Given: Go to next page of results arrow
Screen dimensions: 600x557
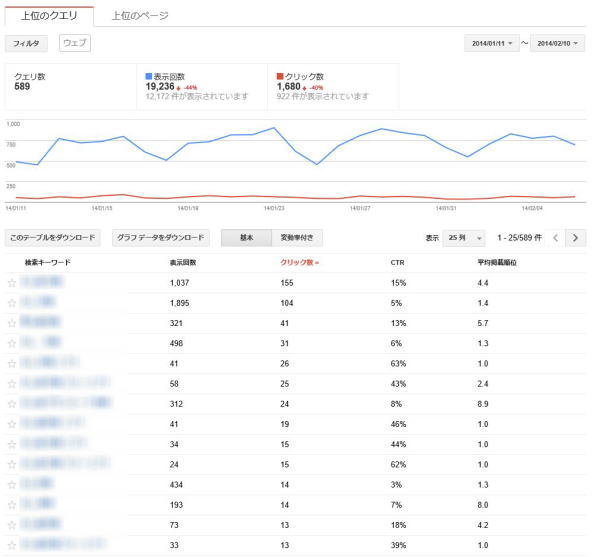Looking at the screenshot, I should pos(575,238).
